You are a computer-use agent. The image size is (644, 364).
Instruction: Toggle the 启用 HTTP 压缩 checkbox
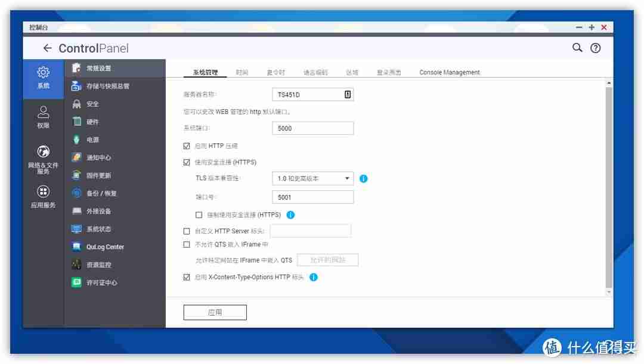187,146
